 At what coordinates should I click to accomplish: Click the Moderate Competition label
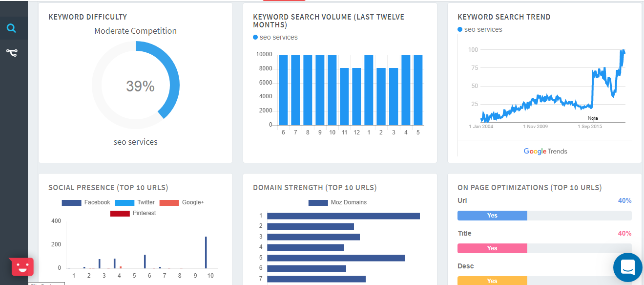point(136,31)
